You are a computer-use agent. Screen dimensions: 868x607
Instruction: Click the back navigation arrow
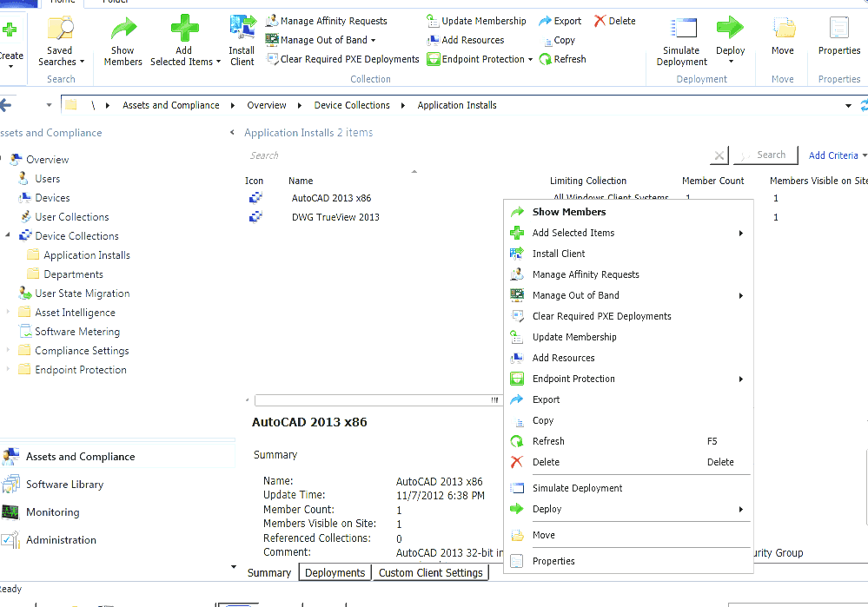pyautogui.click(x=6, y=105)
